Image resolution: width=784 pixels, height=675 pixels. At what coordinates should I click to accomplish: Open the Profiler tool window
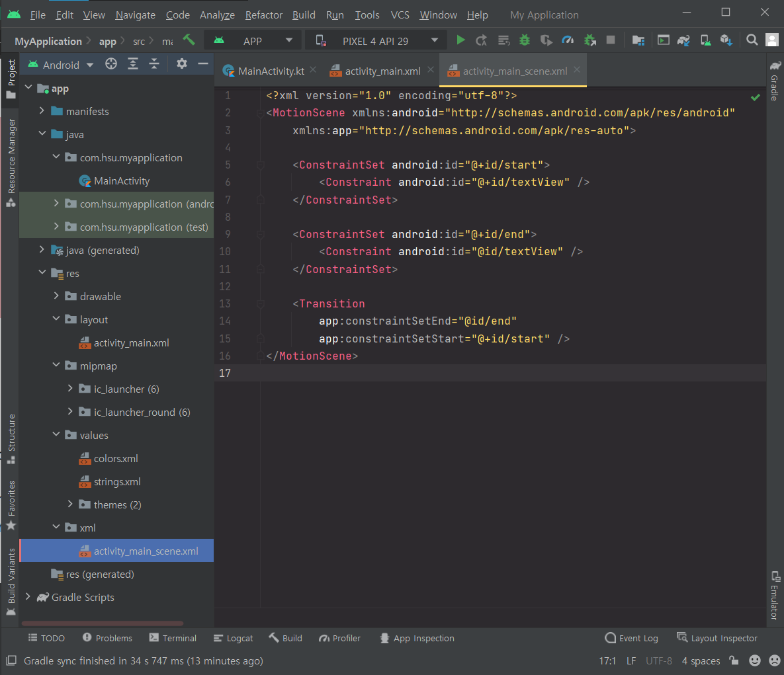coord(339,638)
